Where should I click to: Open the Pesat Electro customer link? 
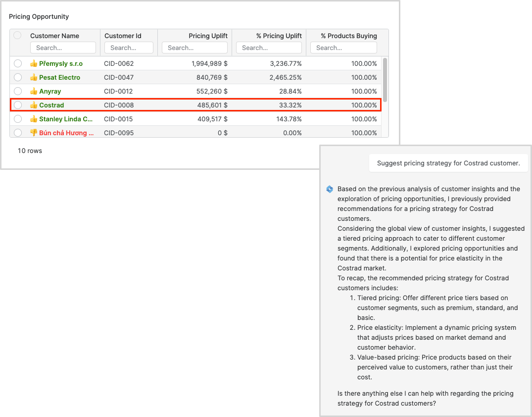[x=59, y=77]
